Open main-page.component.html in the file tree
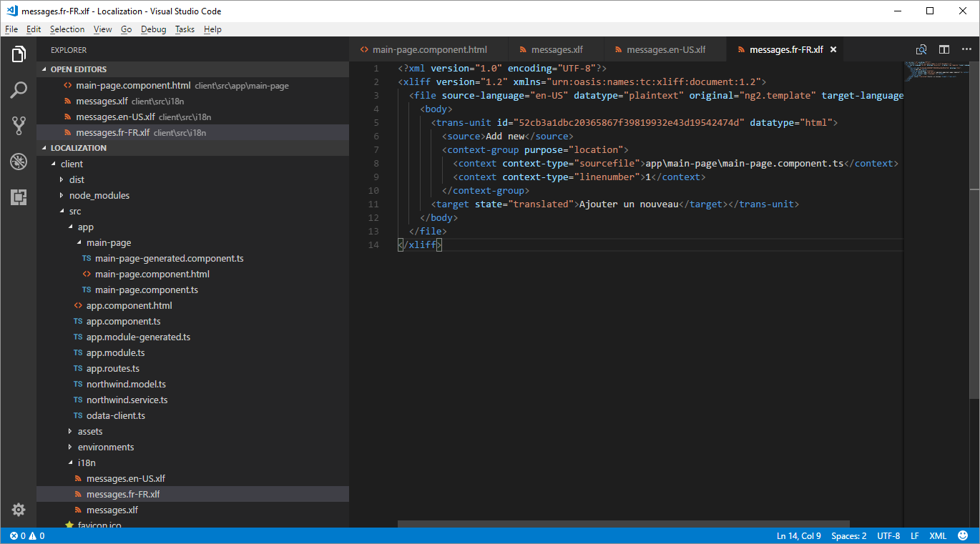Screen dimensions: 980x544 pyautogui.click(x=192, y=274)
